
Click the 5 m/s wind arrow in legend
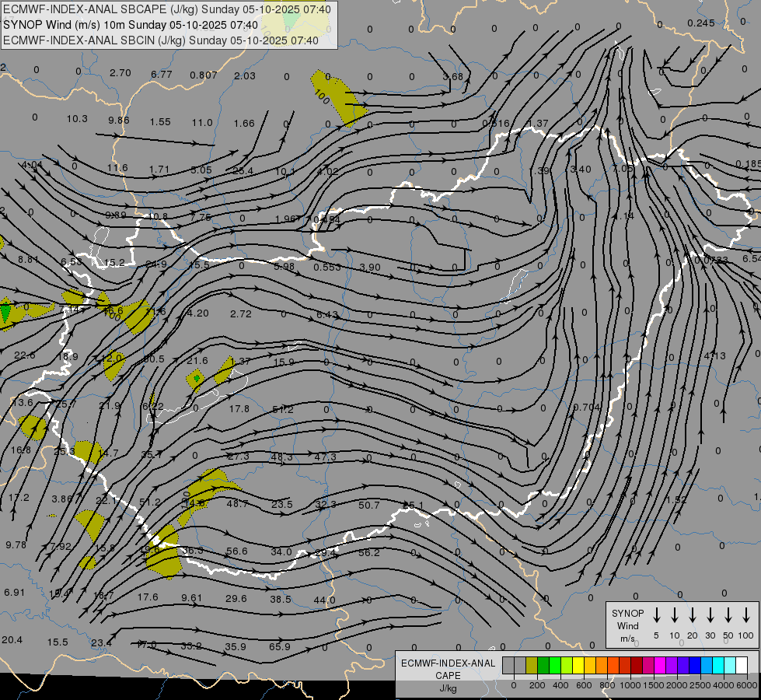[657, 615]
